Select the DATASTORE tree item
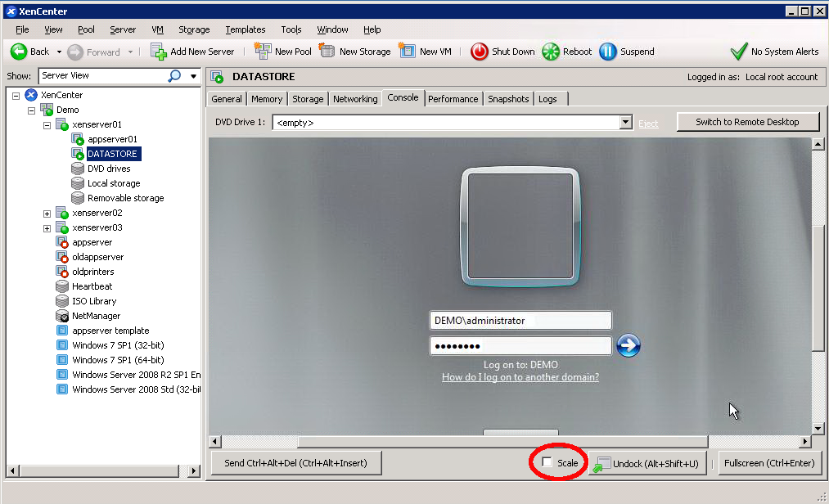Image resolution: width=829 pixels, height=504 pixels. coord(112,154)
